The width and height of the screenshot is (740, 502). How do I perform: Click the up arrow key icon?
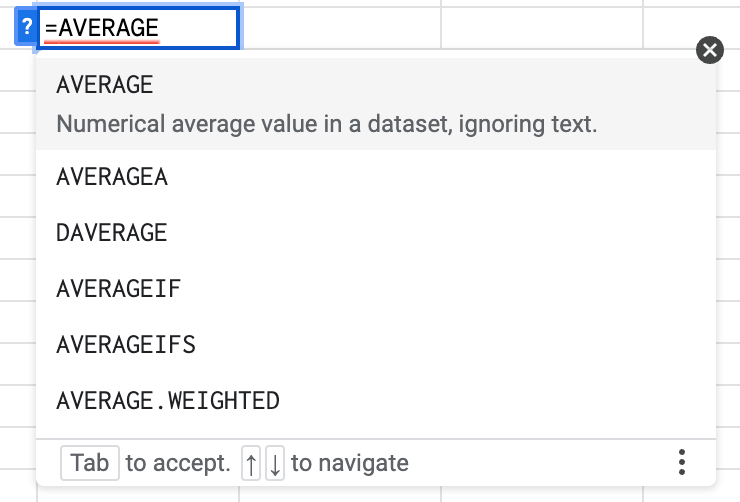click(251, 463)
